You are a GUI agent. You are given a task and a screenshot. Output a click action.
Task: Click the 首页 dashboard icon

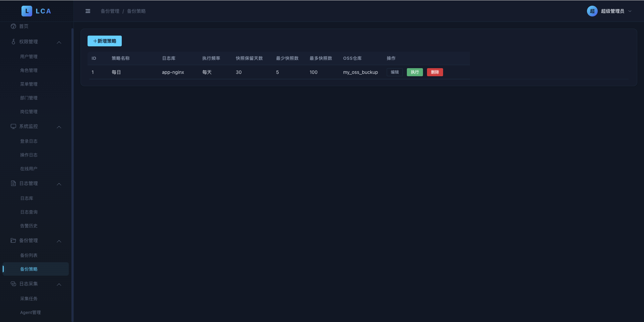pyautogui.click(x=13, y=26)
